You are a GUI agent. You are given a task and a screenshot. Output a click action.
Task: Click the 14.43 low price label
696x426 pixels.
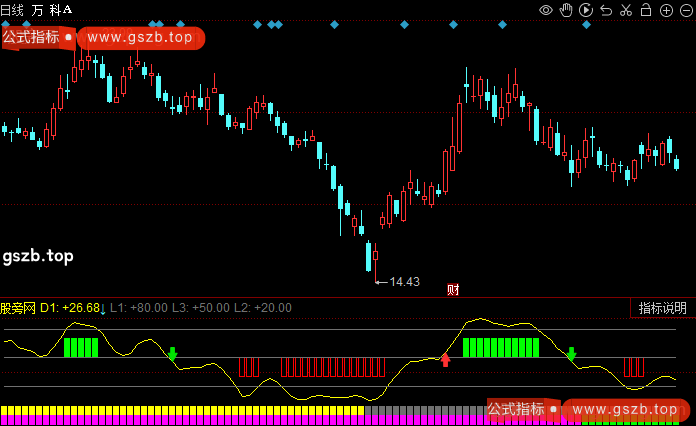tap(404, 282)
